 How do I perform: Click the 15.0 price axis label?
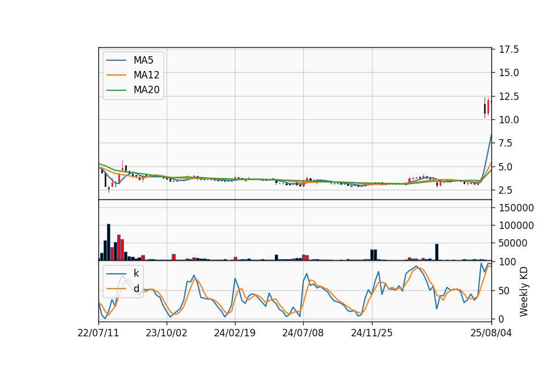508,73
